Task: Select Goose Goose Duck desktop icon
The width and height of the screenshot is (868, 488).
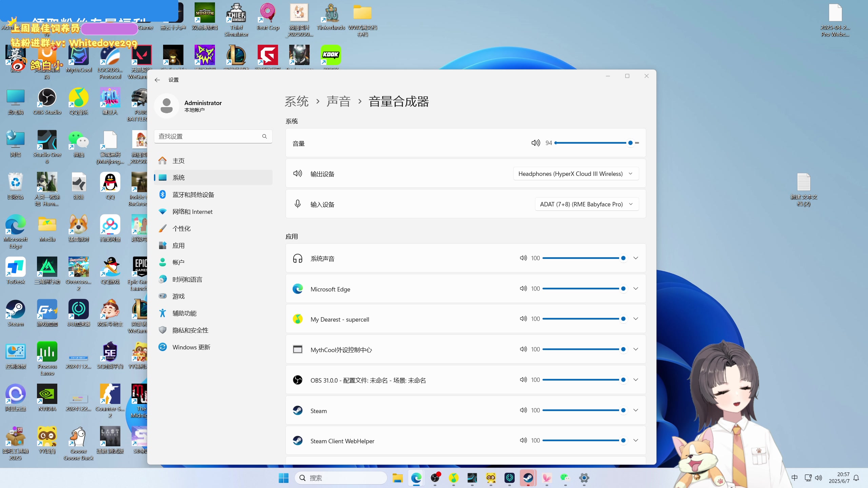Action: [79, 444]
